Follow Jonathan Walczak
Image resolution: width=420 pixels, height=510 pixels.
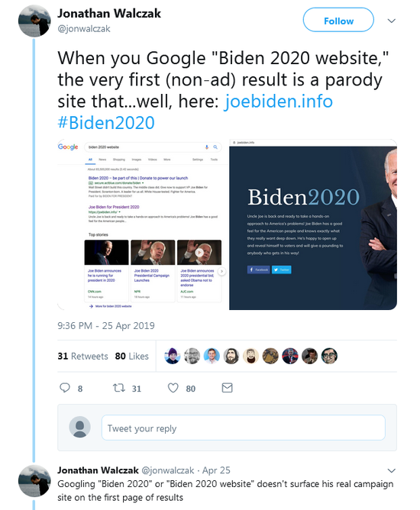pyautogui.click(x=338, y=20)
